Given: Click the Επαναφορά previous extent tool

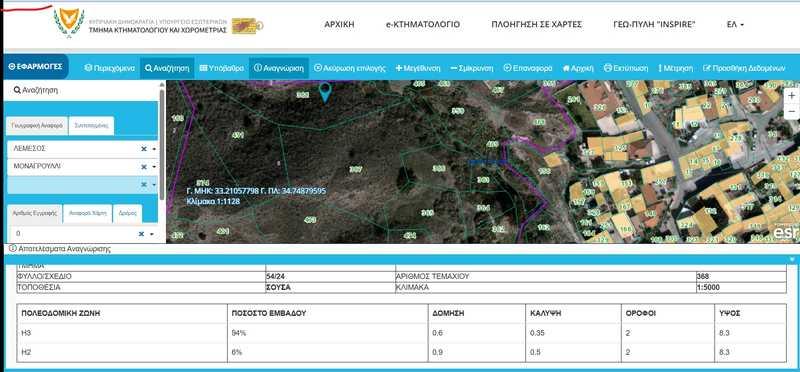Looking at the screenshot, I should 528,68.
